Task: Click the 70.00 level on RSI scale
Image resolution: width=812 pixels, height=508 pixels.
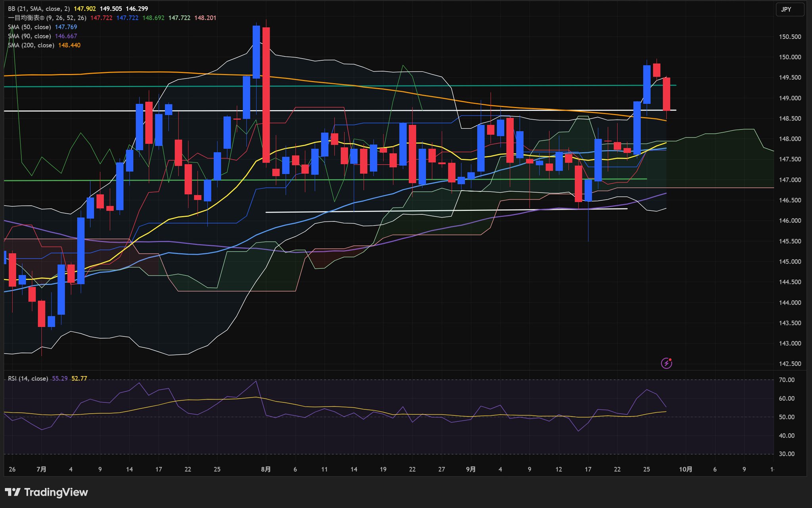Action: click(787, 380)
